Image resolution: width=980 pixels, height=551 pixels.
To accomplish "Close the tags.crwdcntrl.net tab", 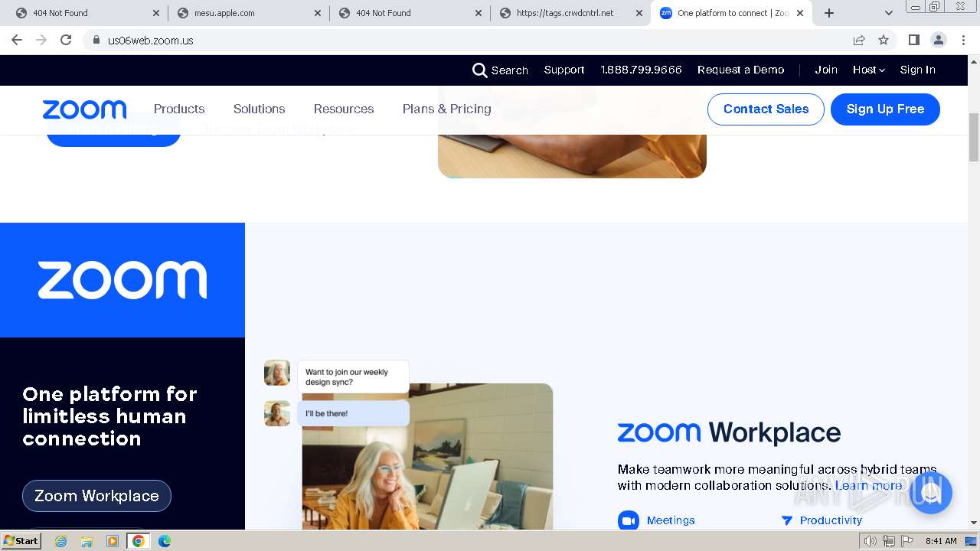I will coord(639,13).
